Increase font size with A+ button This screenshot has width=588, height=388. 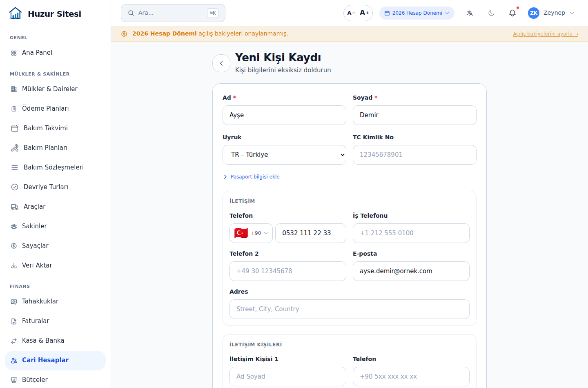point(365,13)
